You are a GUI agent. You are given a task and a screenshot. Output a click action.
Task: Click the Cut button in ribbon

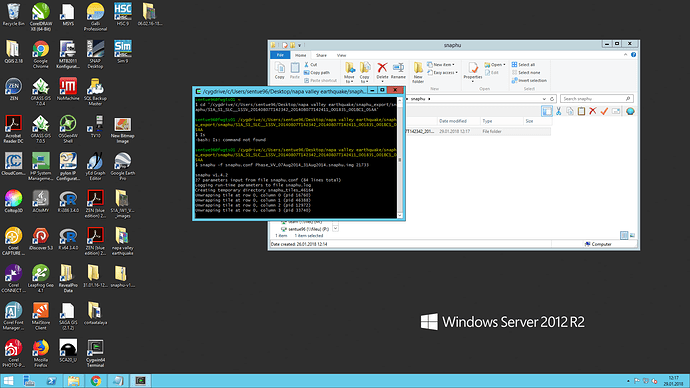[311, 65]
